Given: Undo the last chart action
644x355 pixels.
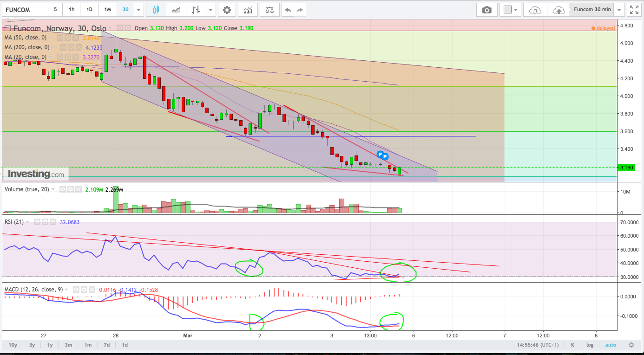Looking at the screenshot, I should click(x=288, y=10).
